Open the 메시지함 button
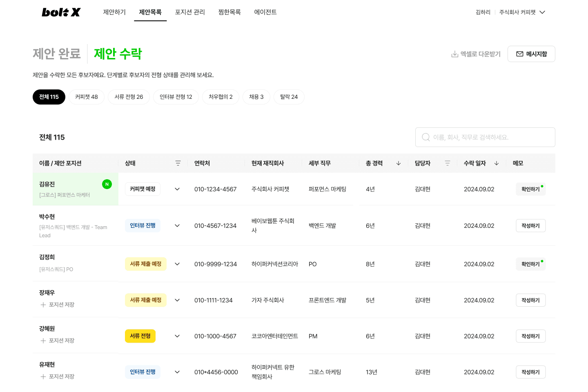588x392 pixels. (x=531, y=54)
